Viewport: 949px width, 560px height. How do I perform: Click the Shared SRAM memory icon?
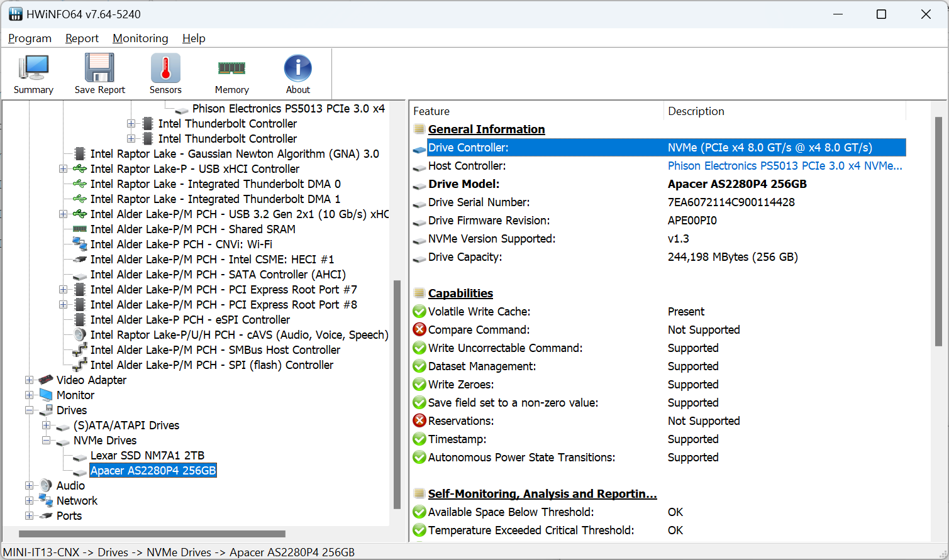[80, 229]
